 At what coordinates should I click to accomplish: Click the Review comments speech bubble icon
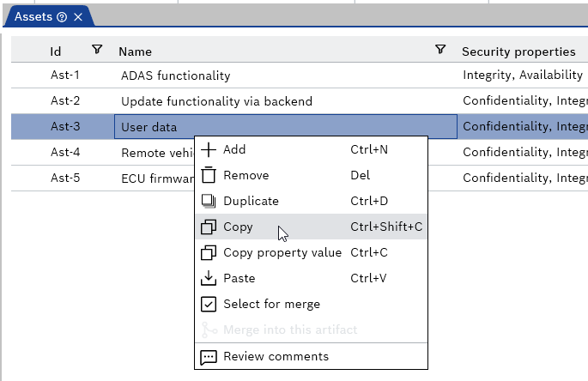209,357
